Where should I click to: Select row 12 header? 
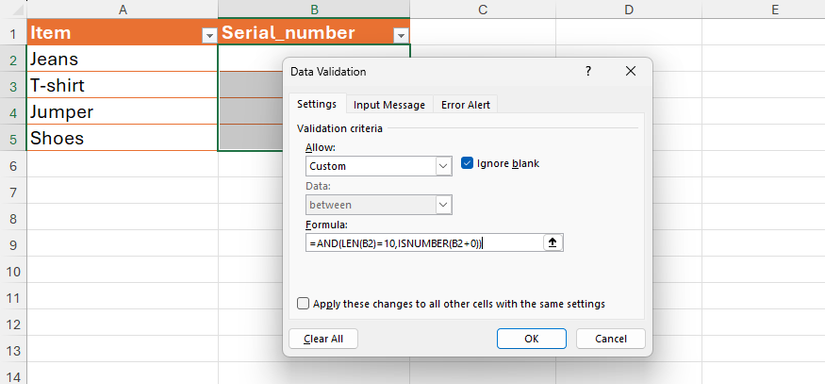13,322
